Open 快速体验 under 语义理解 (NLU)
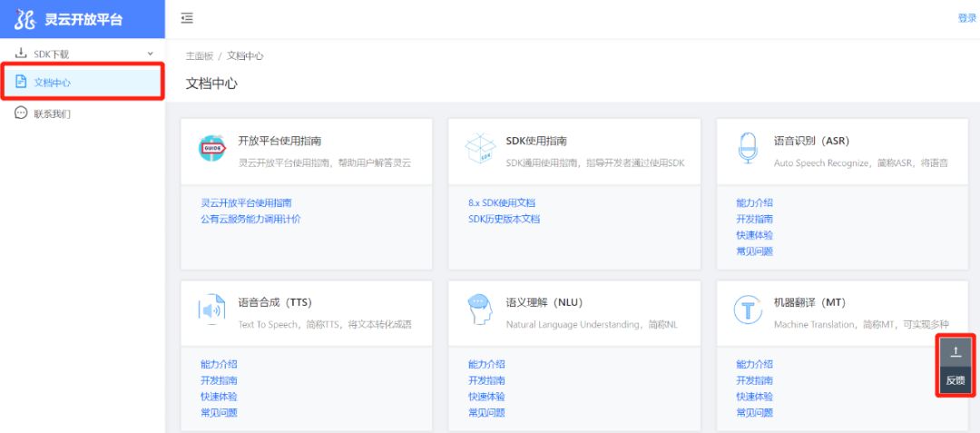 486,397
